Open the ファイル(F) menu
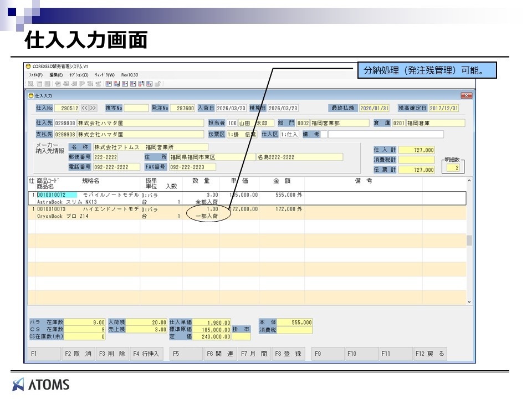 pyautogui.click(x=36, y=75)
